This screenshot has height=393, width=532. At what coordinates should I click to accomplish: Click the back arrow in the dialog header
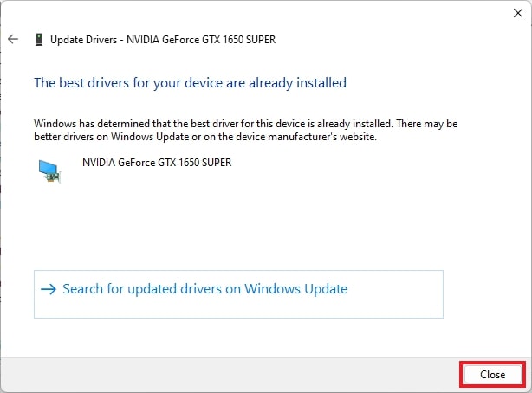13,39
